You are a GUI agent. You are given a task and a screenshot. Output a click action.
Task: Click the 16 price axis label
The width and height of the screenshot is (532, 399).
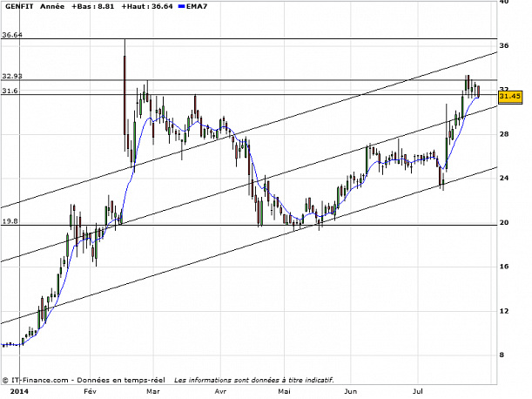click(504, 267)
